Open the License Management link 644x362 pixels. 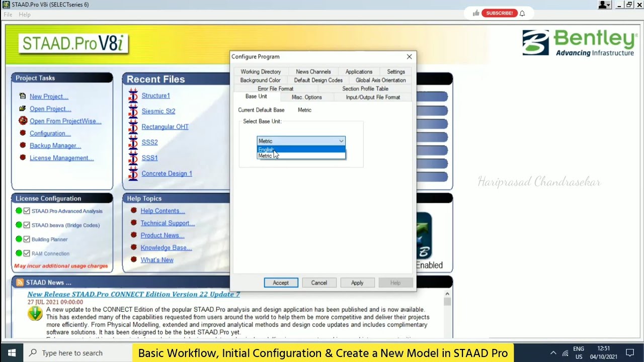point(61,158)
